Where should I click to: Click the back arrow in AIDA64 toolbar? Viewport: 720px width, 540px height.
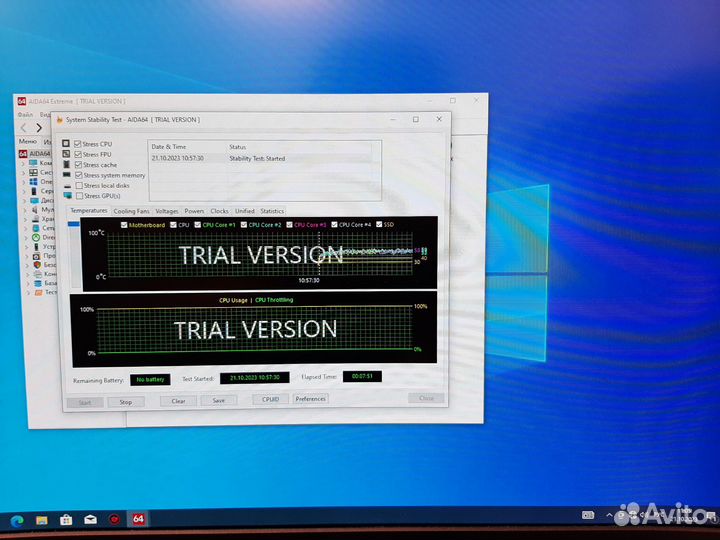point(24,127)
